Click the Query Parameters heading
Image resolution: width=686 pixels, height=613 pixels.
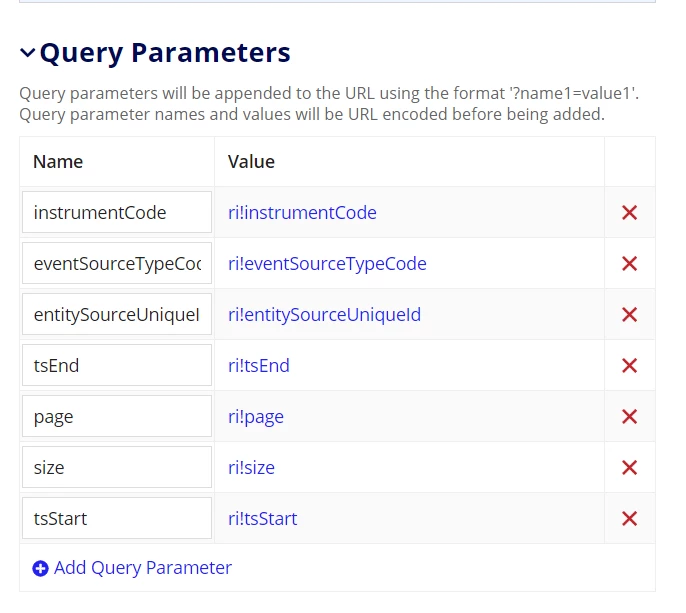165,53
